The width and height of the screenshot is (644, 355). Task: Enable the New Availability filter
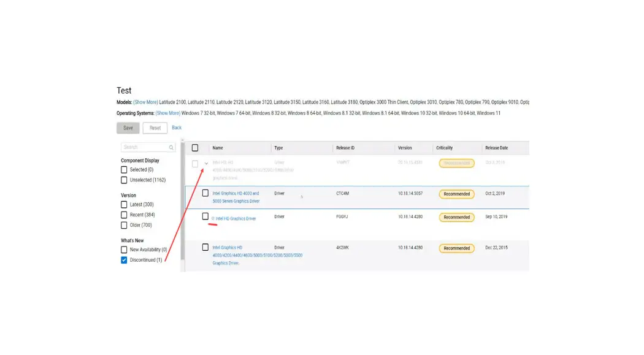tap(124, 250)
